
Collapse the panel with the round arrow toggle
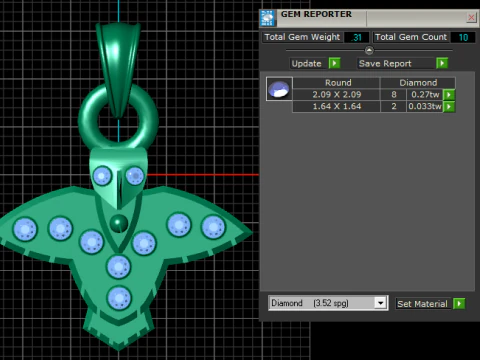(x=369, y=51)
